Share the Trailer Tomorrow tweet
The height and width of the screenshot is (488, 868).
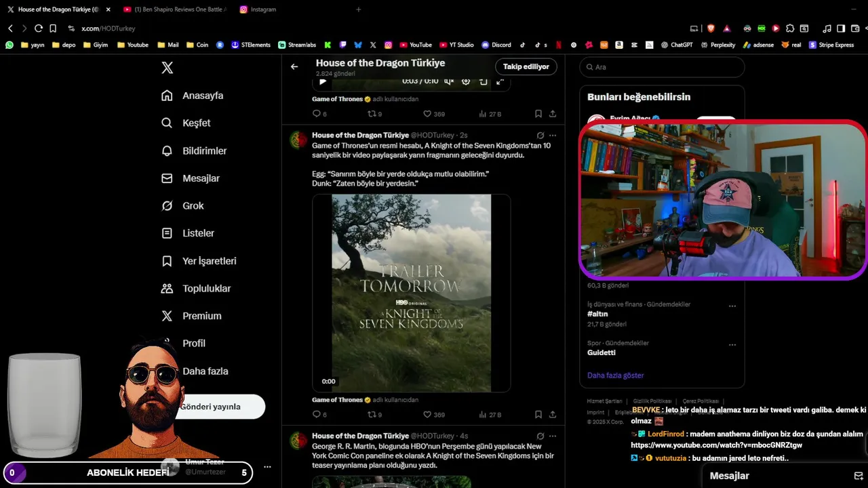tap(553, 415)
